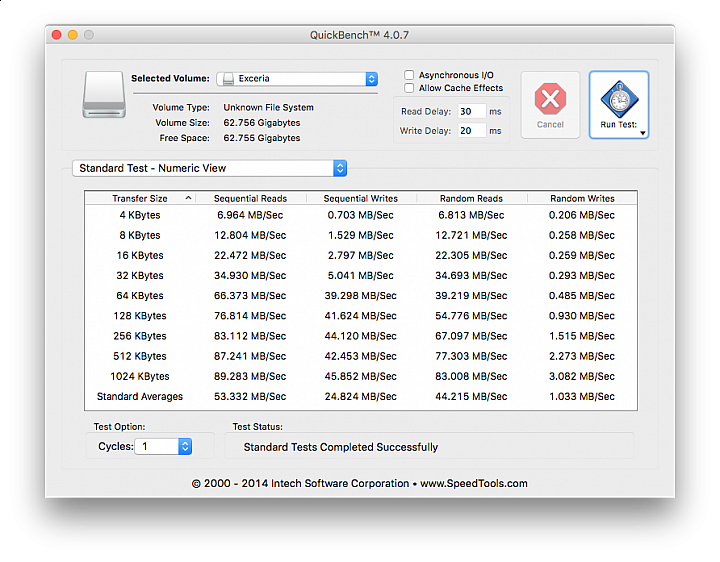Sort by the Transfer Size column header
This screenshot has height=562, width=720.
(x=140, y=198)
